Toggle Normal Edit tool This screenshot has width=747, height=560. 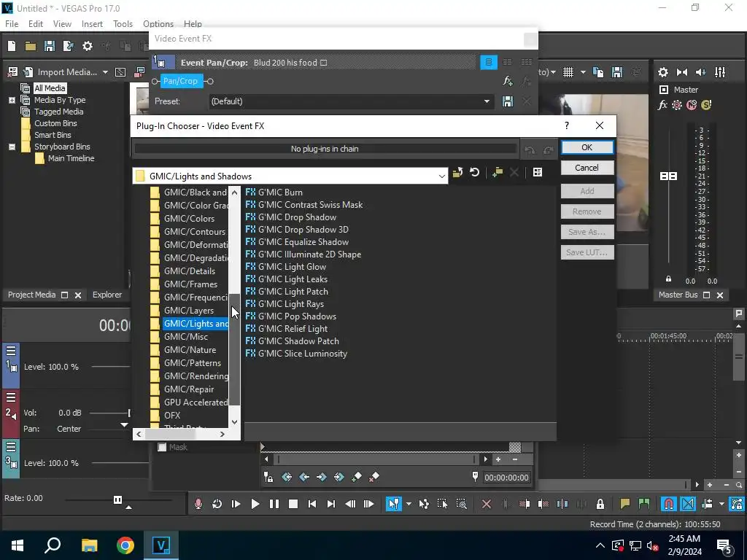pyautogui.click(x=393, y=504)
